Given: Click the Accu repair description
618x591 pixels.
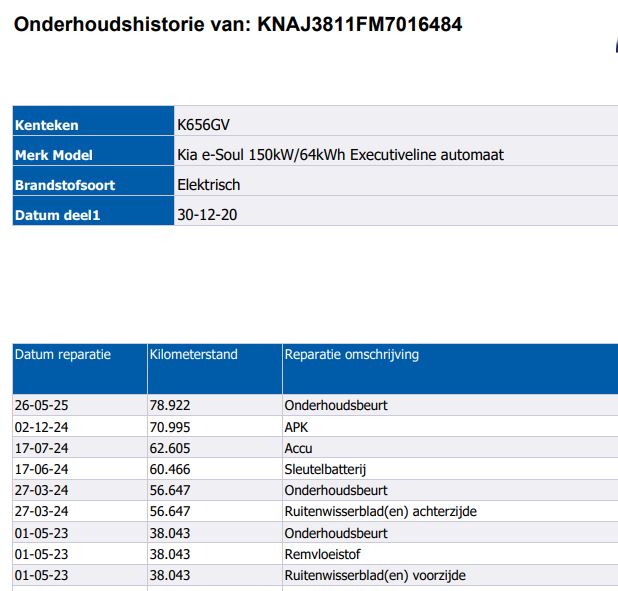Looking at the screenshot, I should (299, 448).
